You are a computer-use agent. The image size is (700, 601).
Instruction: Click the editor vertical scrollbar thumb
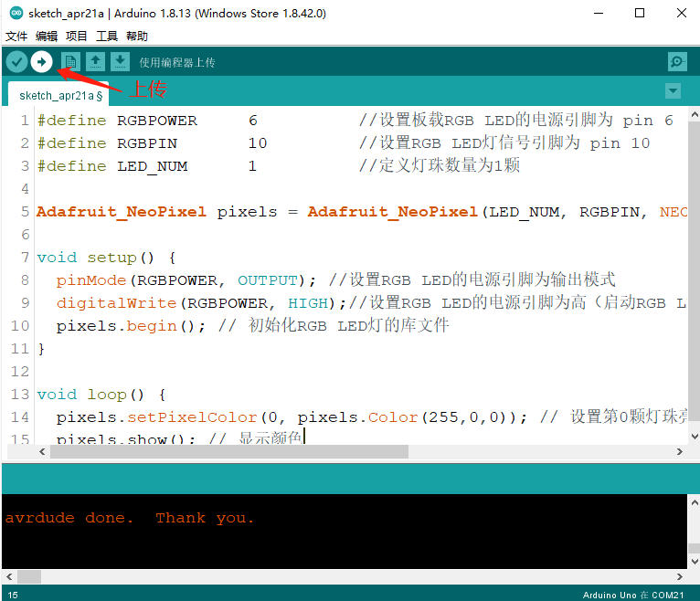[695, 271]
